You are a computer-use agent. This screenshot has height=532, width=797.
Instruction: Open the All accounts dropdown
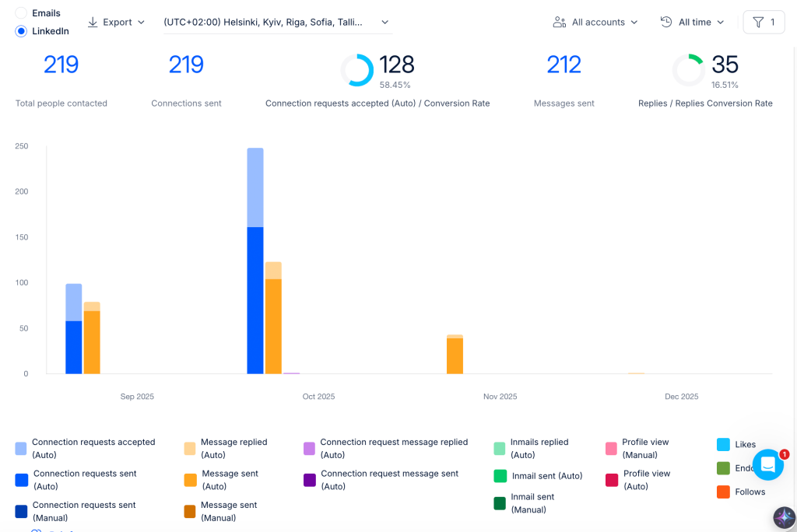tap(595, 23)
